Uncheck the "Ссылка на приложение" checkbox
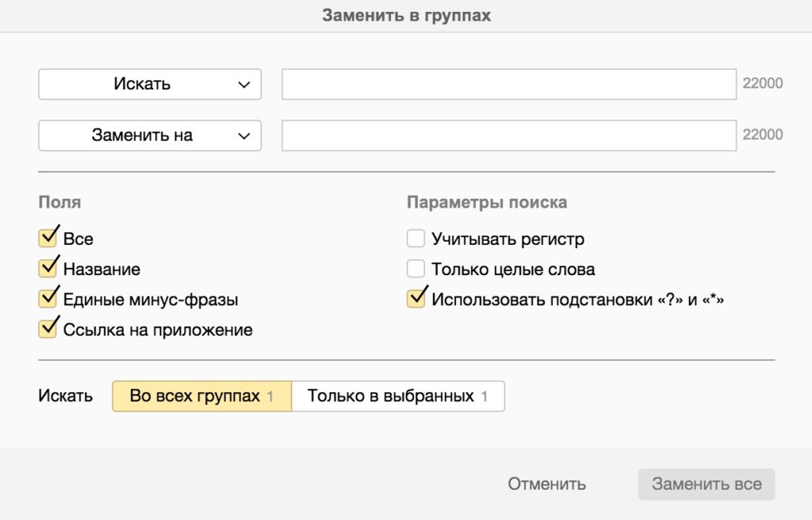 (48, 329)
